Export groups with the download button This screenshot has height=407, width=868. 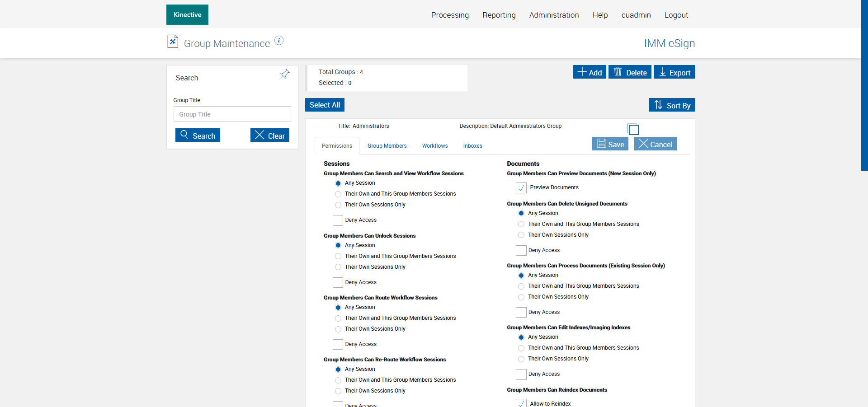pos(674,72)
